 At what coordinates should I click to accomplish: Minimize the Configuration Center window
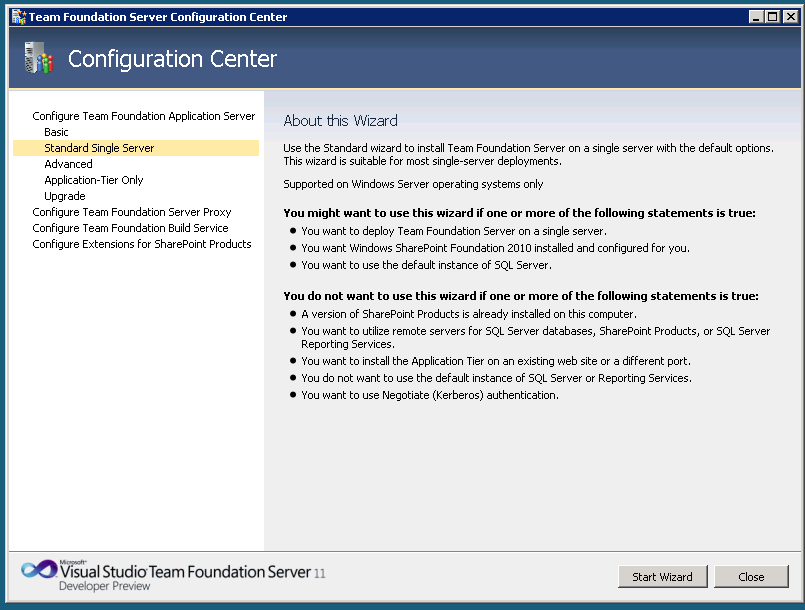756,17
